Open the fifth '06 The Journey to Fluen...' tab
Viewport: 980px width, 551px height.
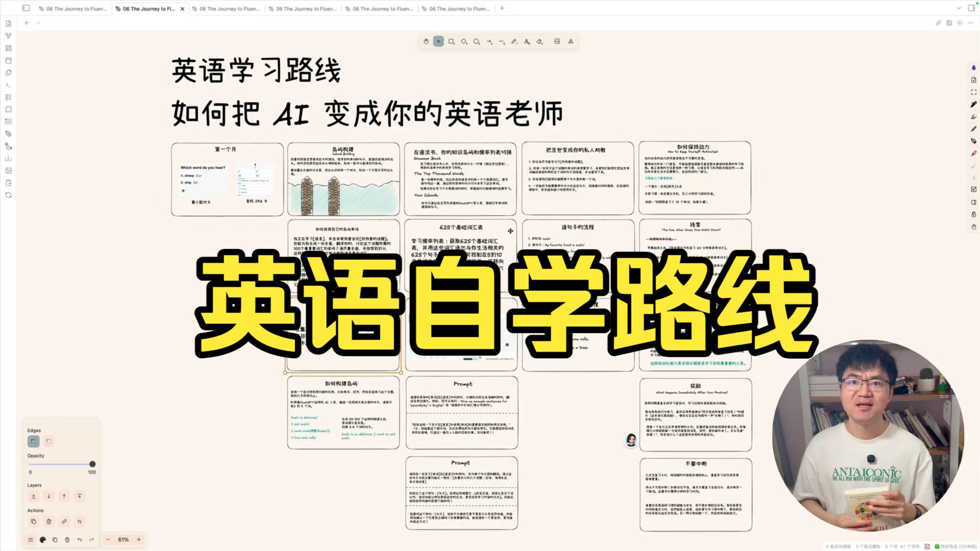click(x=379, y=9)
